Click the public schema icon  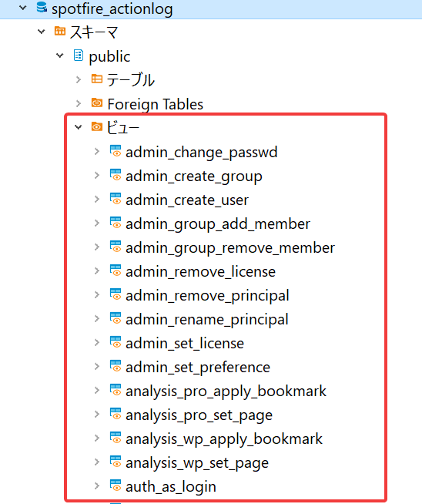click(x=79, y=55)
